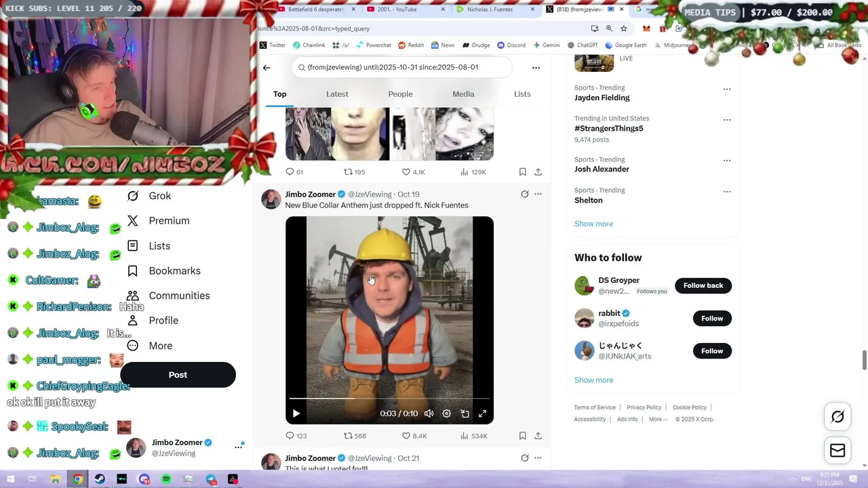Open options for Josh Alexander trend
868x488 pixels.
point(727,161)
